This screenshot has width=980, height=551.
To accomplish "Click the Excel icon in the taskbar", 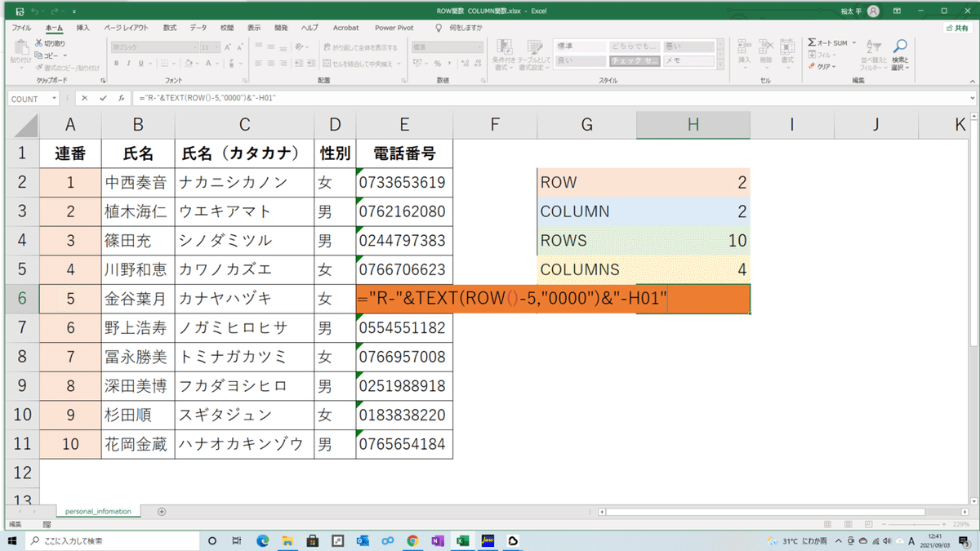I will tap(462, 540).
